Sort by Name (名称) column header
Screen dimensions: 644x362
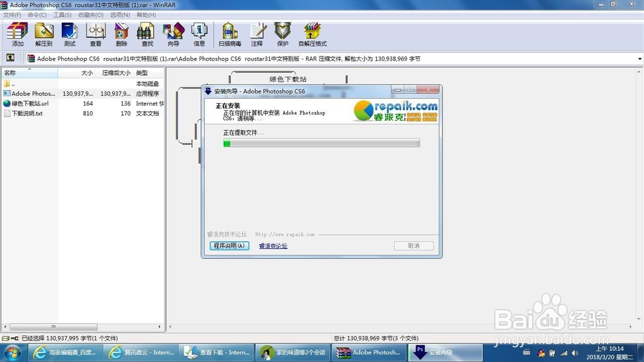click(x=30, y=73)
